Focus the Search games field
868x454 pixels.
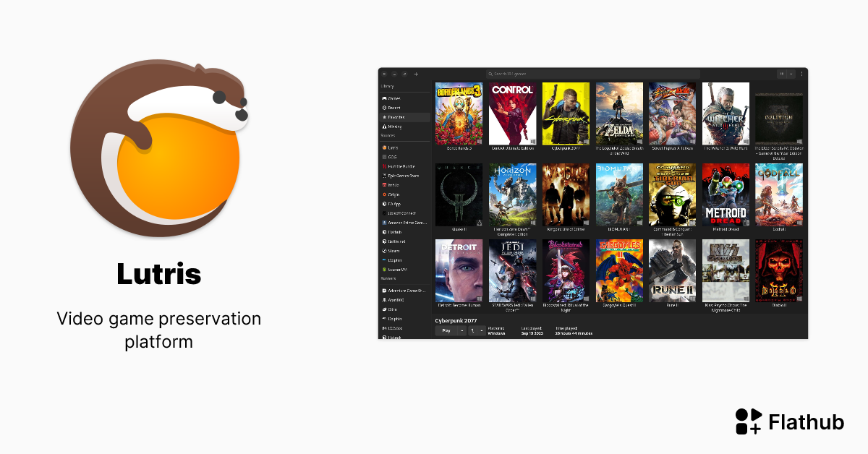pos(593,74)
